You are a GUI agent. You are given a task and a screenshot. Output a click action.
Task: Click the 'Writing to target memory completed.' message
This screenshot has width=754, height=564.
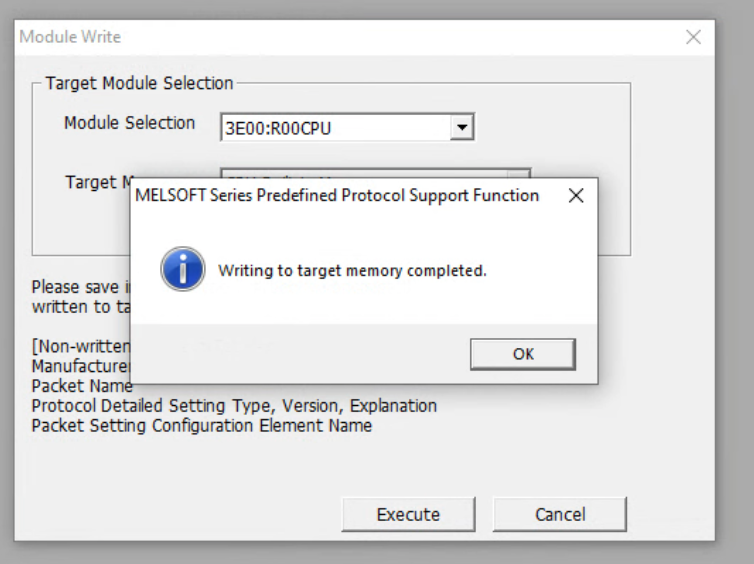(352, 271)
